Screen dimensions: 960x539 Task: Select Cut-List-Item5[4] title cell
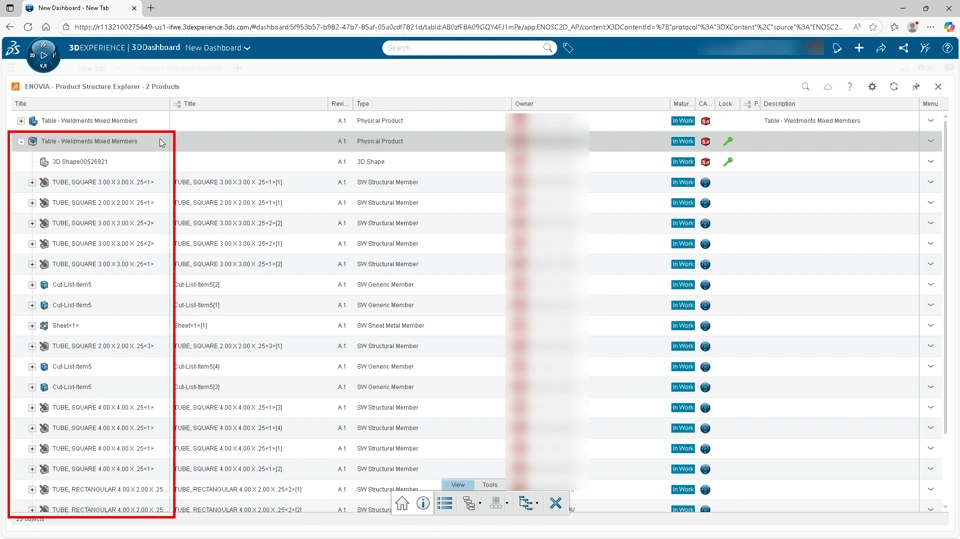197,367
